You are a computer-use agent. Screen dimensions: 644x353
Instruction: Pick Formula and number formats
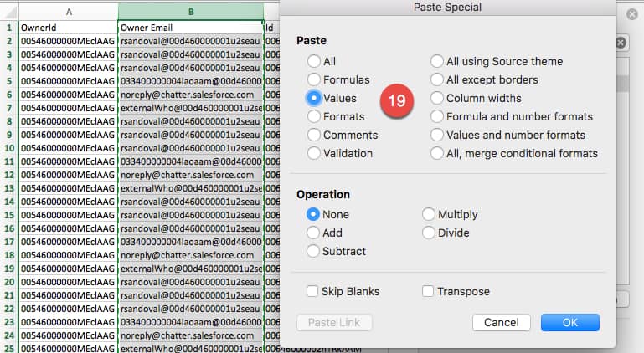[x=437, y=116]
